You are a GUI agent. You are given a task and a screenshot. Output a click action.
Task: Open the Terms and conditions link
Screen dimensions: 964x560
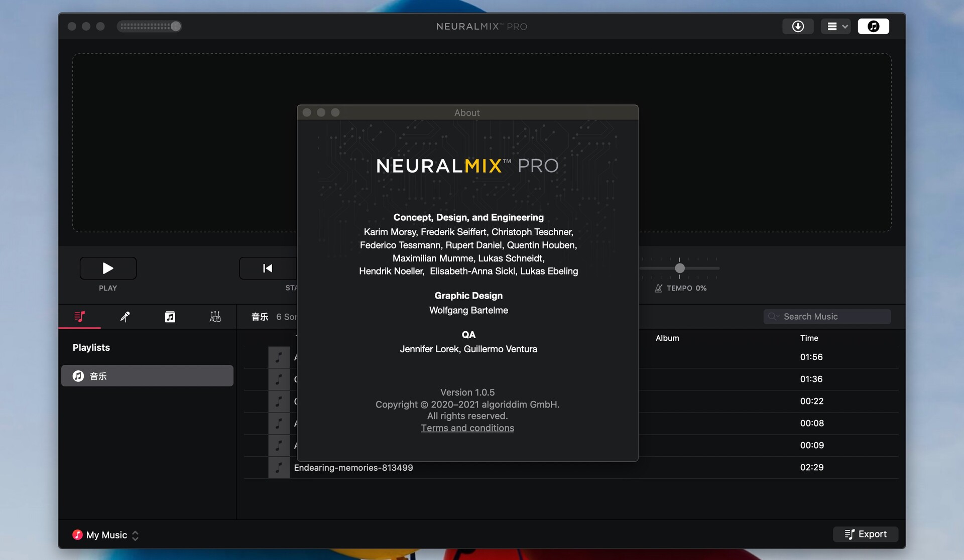click(467, 428)
